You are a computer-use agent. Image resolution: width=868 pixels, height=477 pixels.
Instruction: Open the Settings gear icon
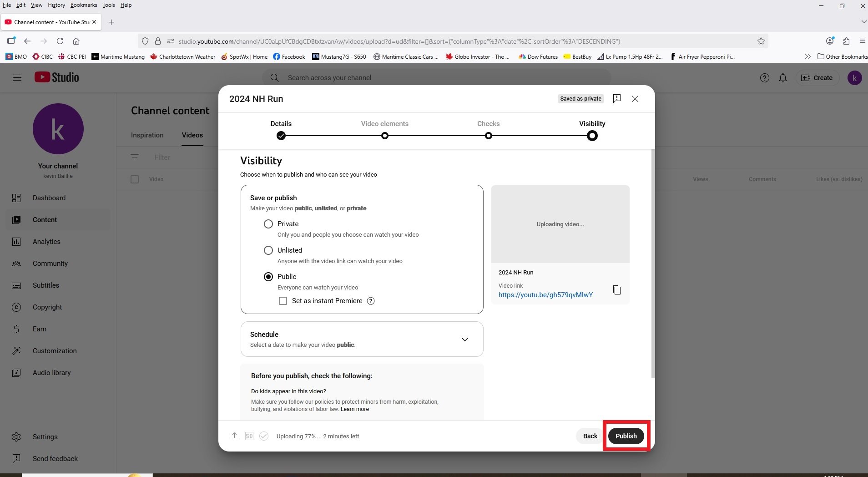coord(16,437)
